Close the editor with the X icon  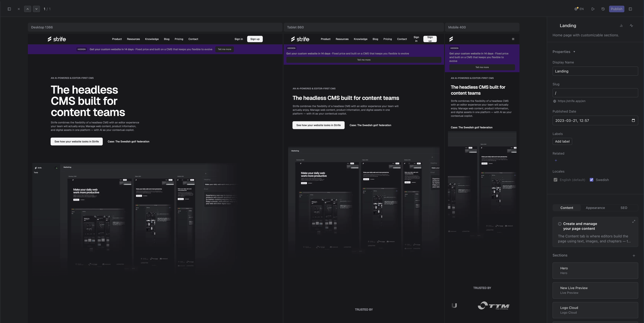point(19,9)
